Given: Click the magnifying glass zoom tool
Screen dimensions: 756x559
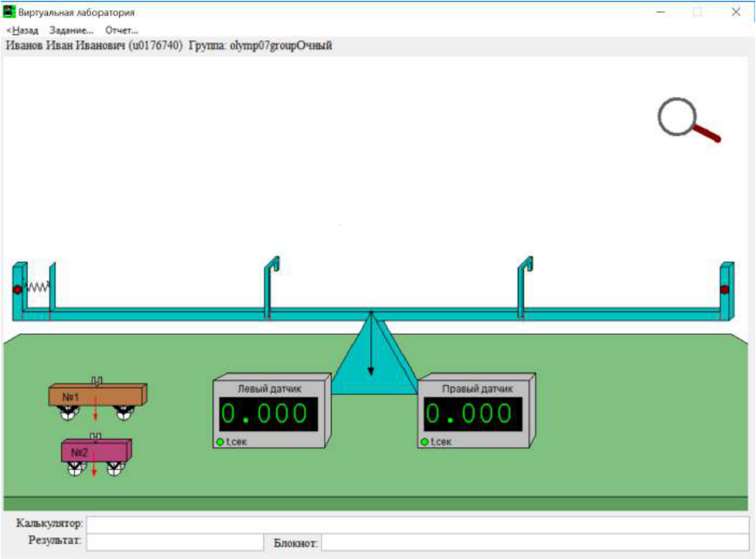Looking at the screenshot, I should click(x=688, y=120).
